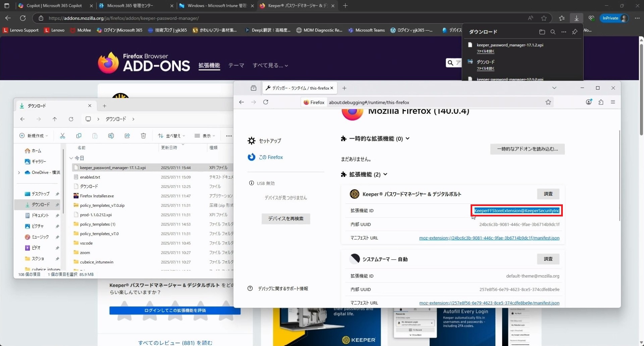644x346 pixels.
Task: Click the デバイスを再検索 button
Action: (286, 219)
